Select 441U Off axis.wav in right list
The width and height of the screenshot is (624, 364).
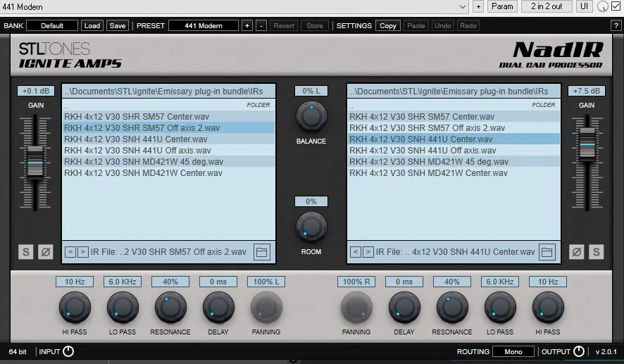click(454, 151)
